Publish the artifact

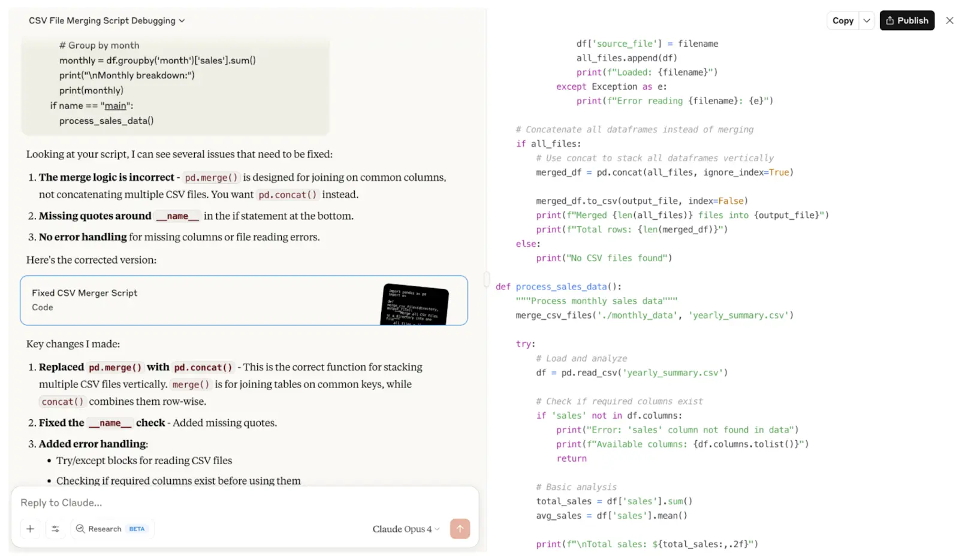click(x=907, y=20)
